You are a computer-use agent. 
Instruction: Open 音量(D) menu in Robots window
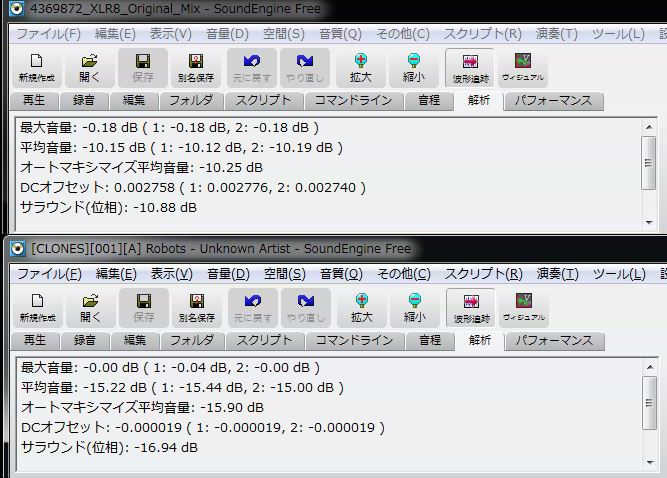(228, 274)
